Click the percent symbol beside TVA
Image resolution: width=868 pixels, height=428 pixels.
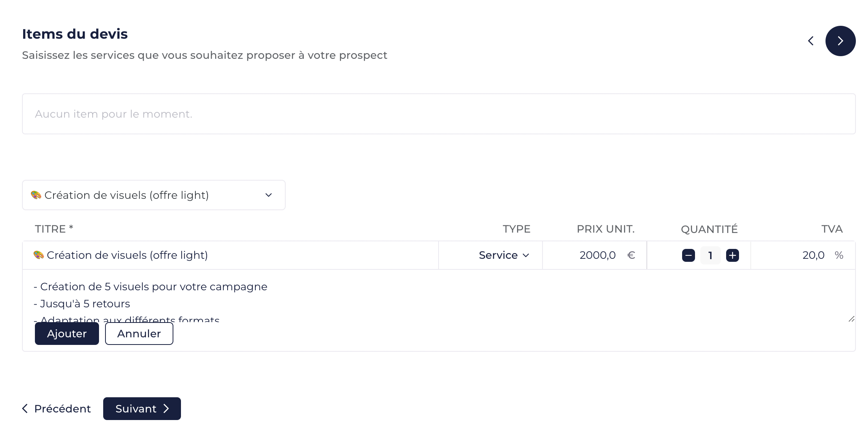pos(839,255)
